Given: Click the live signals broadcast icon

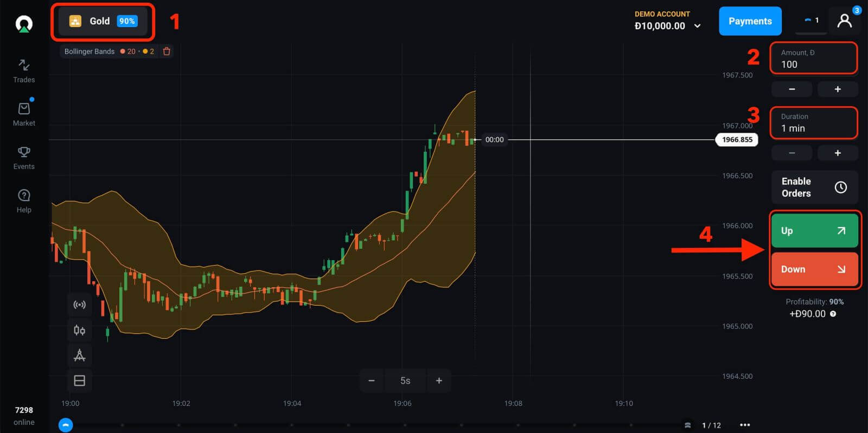Looking at the screenshot, I should click(x=79, y=305).
